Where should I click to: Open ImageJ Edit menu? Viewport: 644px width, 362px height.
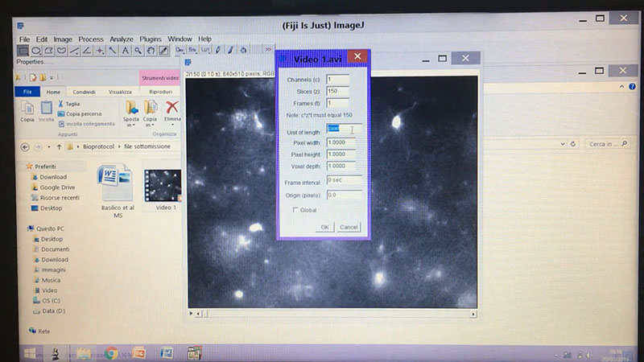pos(42,39)
